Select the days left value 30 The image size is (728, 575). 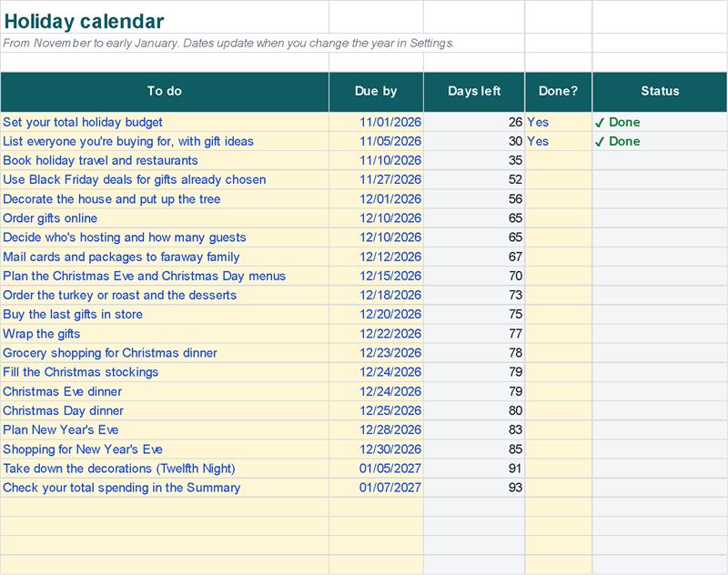474,141
